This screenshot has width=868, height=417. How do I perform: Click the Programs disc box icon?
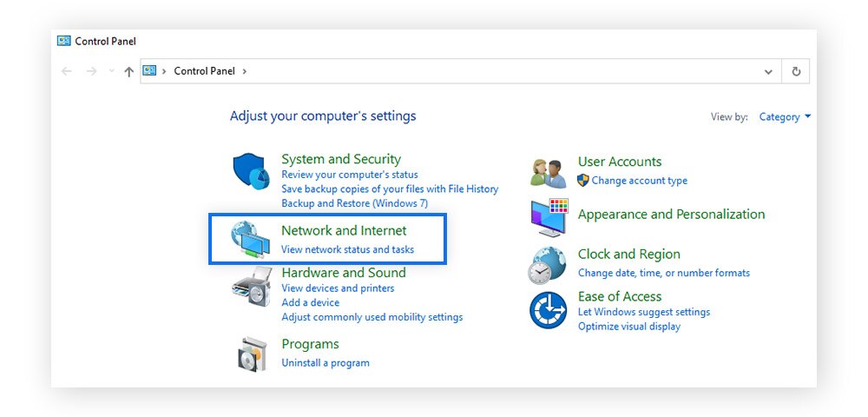pyautogui.click(x=253, y=354)
